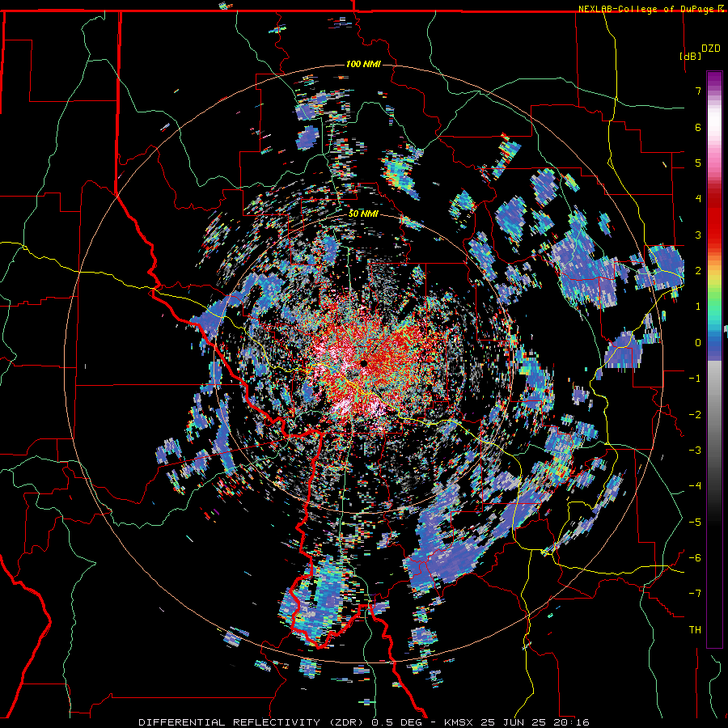Select the -1 value on the dB scale

pyautogui.click(x=695, y=379)
